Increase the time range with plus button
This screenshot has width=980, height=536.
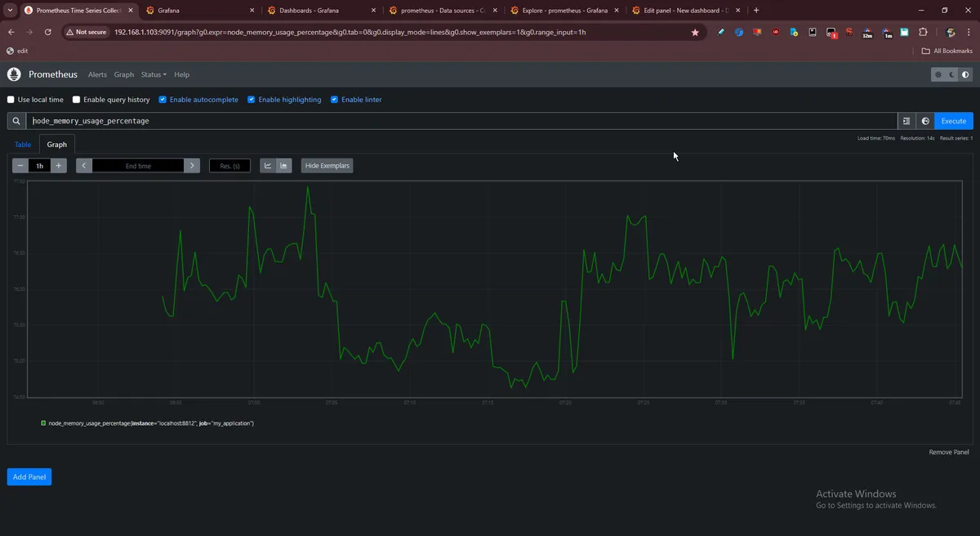[x=59, y=166]
